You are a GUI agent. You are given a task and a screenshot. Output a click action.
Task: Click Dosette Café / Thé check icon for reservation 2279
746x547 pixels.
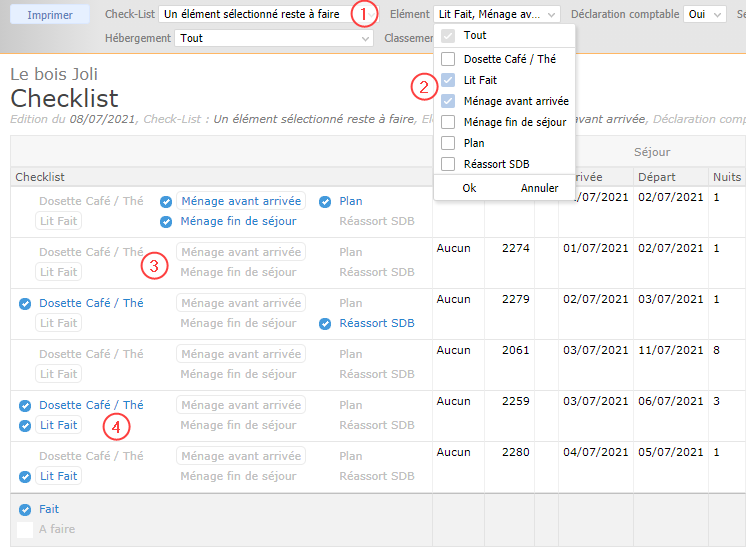click(x=25, y=303)
